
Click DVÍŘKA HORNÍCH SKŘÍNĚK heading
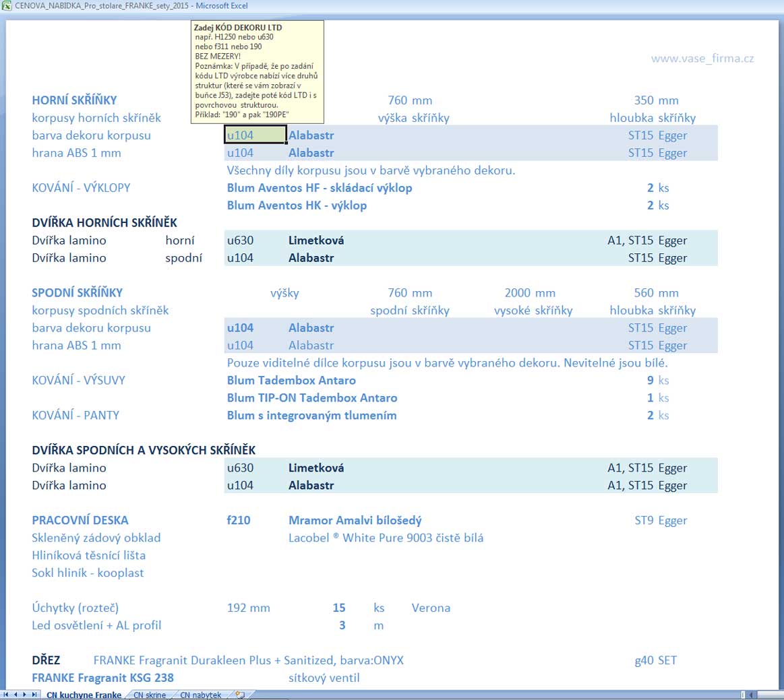click(104, 223)
